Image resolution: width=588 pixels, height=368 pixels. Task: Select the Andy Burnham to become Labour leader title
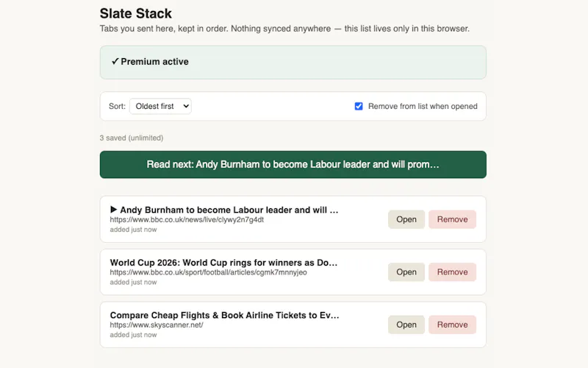click(229, 210)
